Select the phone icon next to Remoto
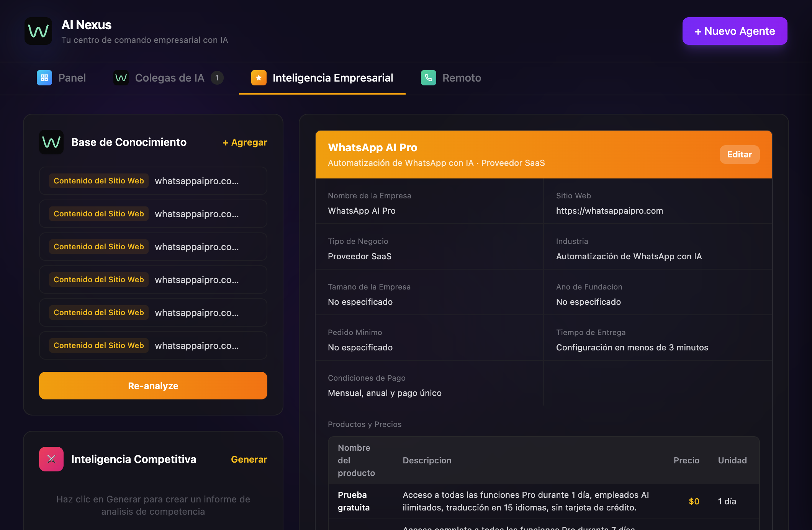Screen dimensions: 812x530 428,78
